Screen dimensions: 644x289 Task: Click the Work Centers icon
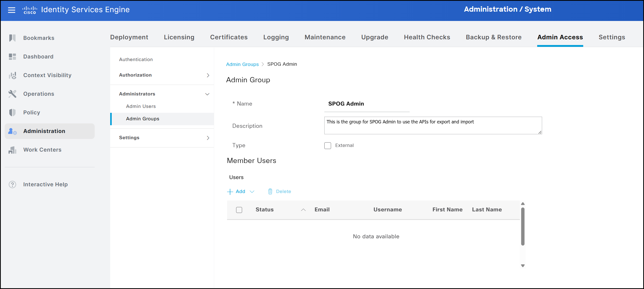click(12, 150)
